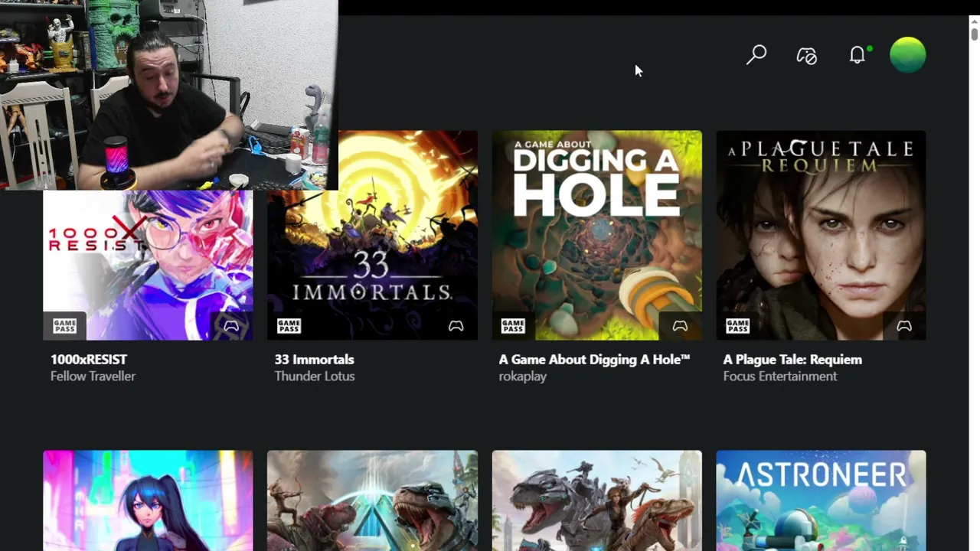The width and height of the screenshot is (980, 551).
Task: Click the 1000xRESIST title link
Action: click(x=89, y=360)
